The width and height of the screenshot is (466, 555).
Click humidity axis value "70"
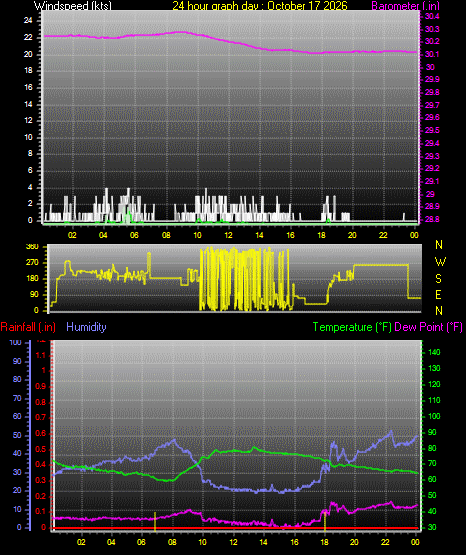coord(17,398)
